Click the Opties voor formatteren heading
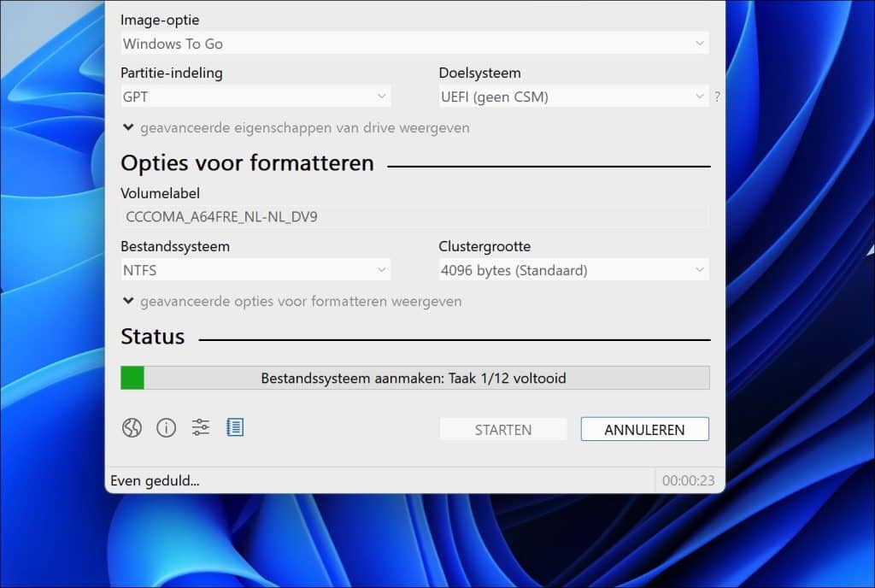The image size is (875, 588). click(247, 163)
